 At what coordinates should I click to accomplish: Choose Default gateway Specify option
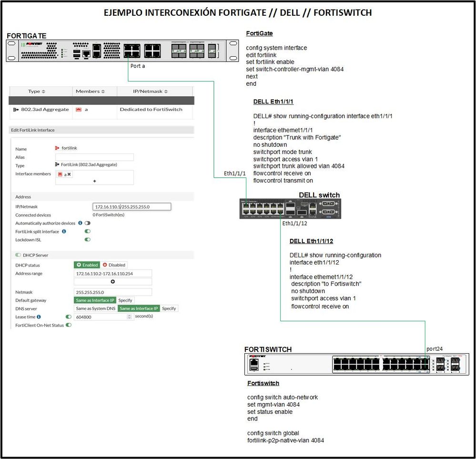[125, 300]
